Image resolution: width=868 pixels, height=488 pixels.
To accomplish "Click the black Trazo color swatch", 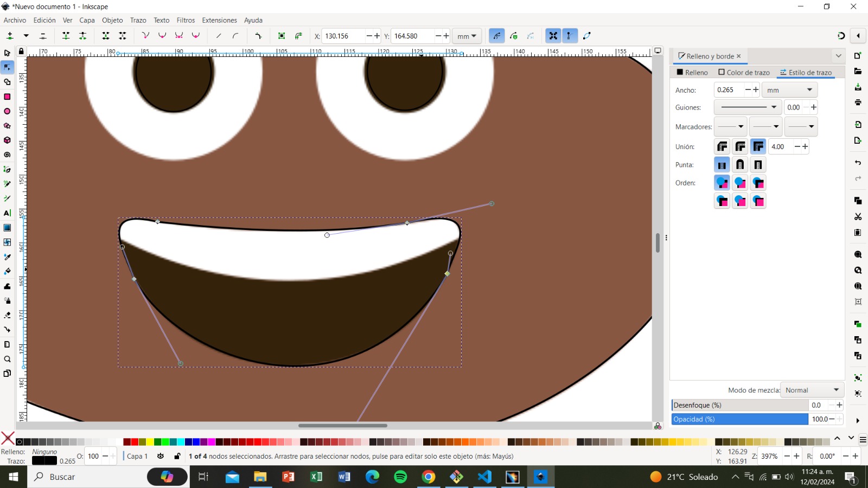I will [44, 461].
